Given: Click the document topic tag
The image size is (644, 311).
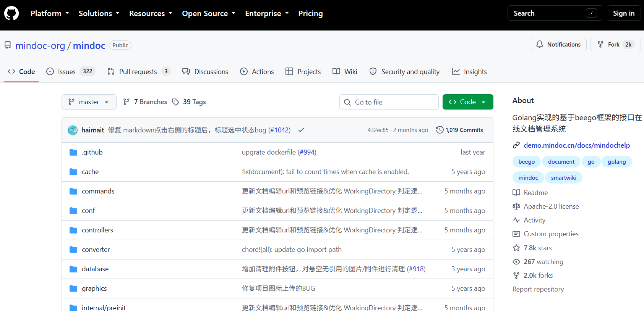Looking at the screenshot, I should (x=561, y=162).
